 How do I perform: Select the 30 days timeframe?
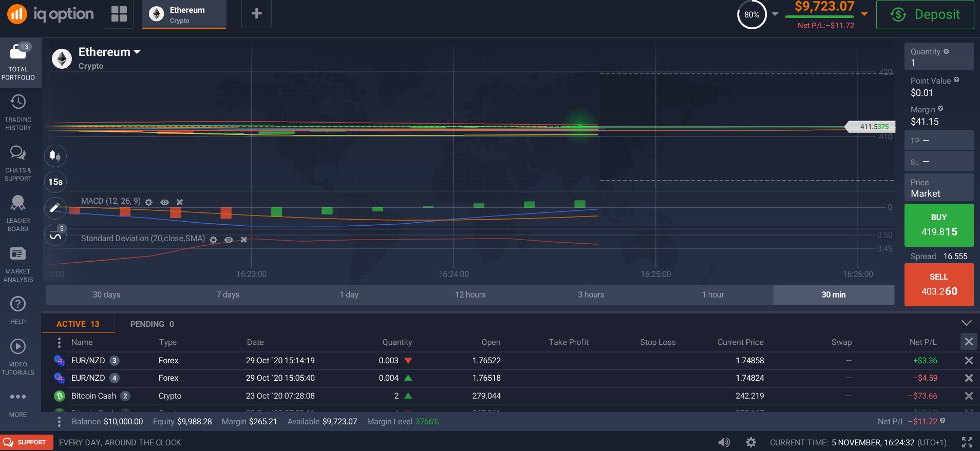(x=106, y=295)
